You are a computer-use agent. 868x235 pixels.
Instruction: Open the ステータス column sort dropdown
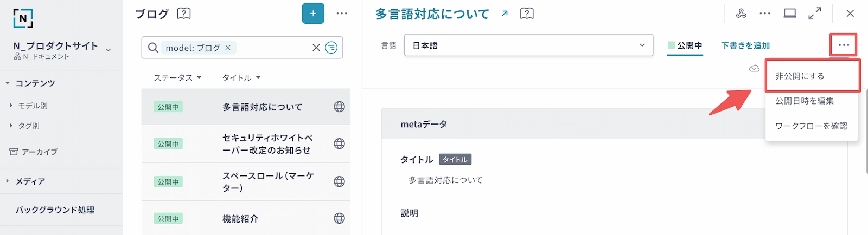pyautogui.click(x=177, y=77)
